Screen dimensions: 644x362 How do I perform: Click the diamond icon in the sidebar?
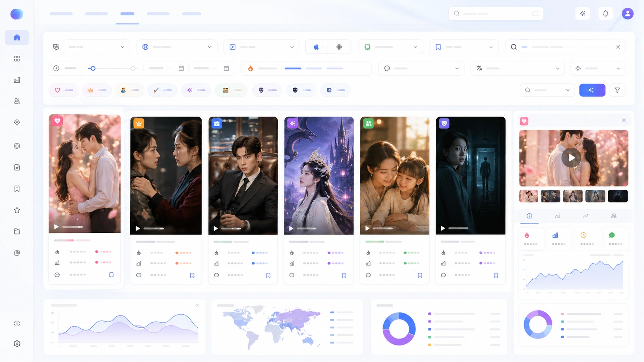[17, 122]
